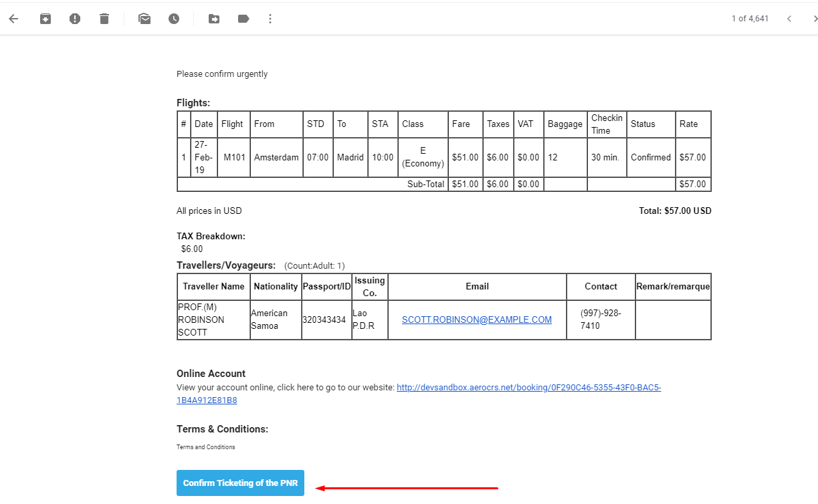
Task: Open SCOTT.ROBINSON@EXAMPLE.COM email link
Action: tap(477, 320)
